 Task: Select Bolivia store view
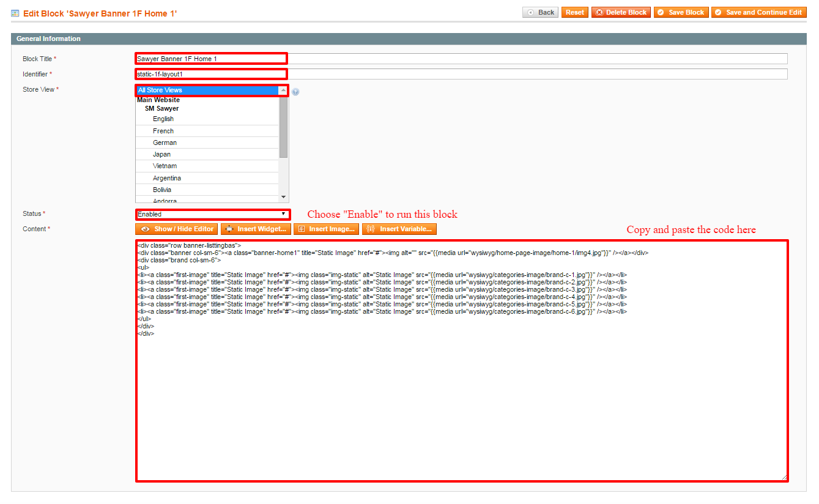click(207, 190)
